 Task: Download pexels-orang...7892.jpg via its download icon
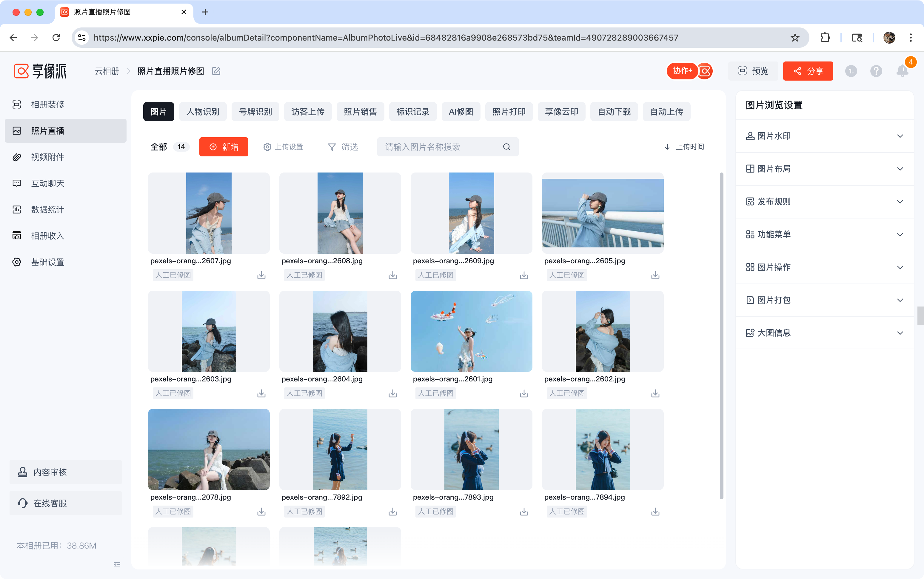(x=392, y=512)
